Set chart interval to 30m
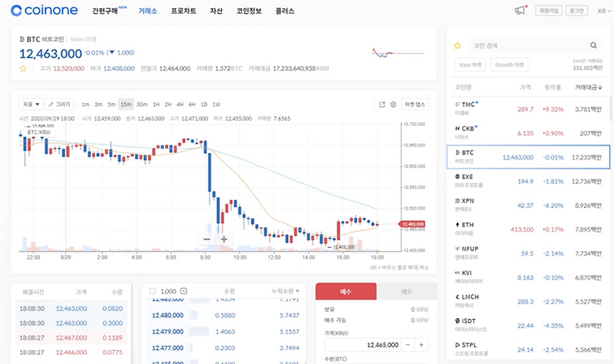 (x=142, y=105)
